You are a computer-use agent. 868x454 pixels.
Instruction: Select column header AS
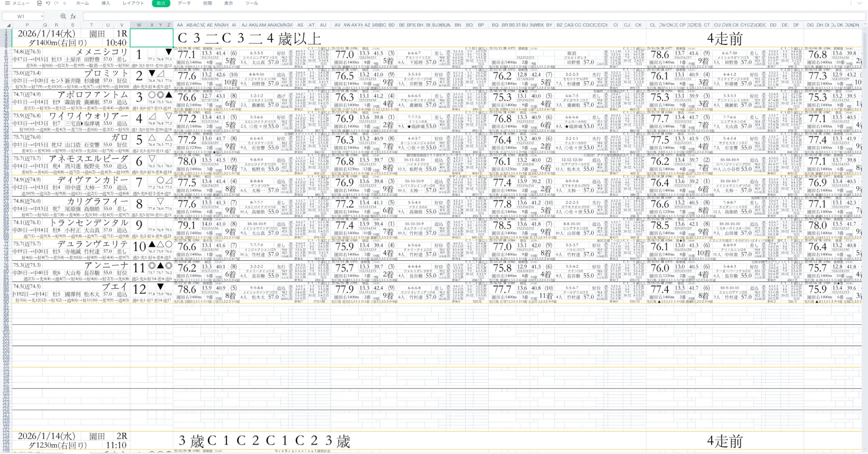tap(300, 25)
